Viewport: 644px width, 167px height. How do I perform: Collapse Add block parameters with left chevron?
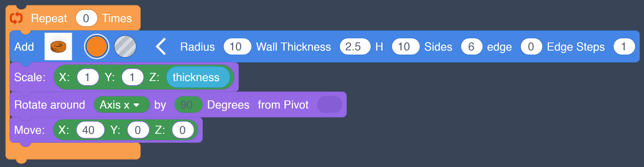point(161,47)
